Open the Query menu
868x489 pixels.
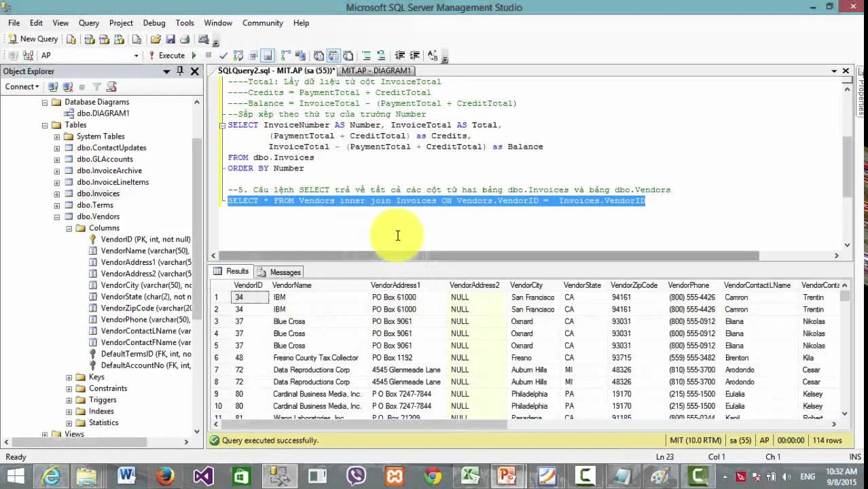(88, 22)
